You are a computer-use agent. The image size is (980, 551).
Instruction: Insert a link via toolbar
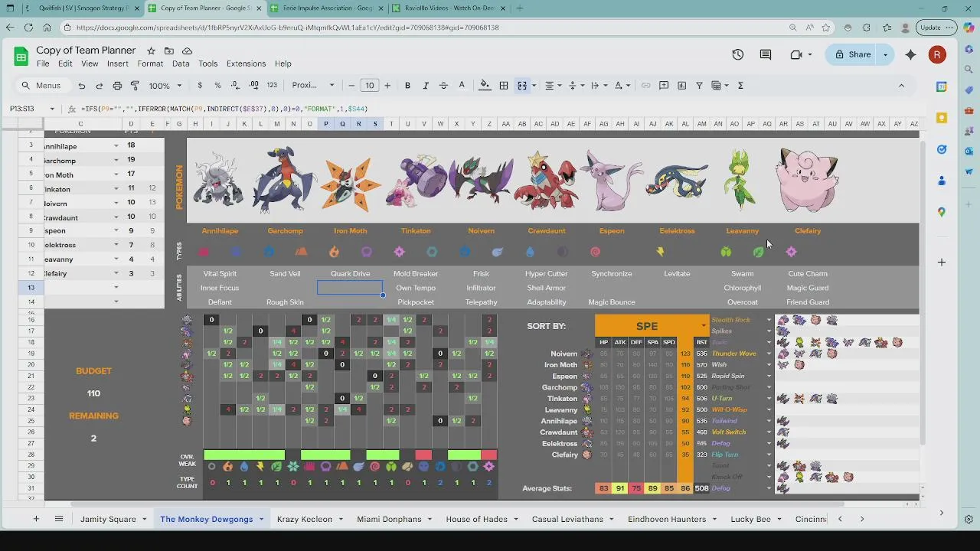pos(646,86)
